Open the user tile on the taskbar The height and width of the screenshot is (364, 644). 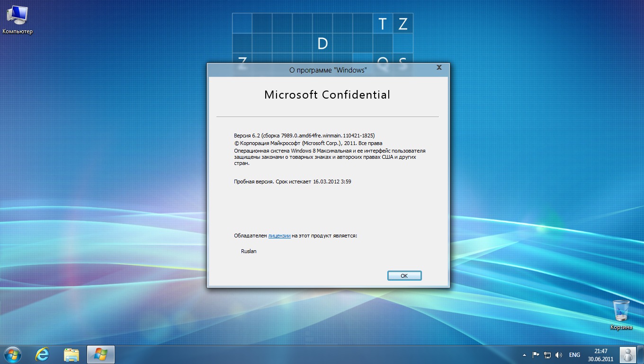click(628, 355)
